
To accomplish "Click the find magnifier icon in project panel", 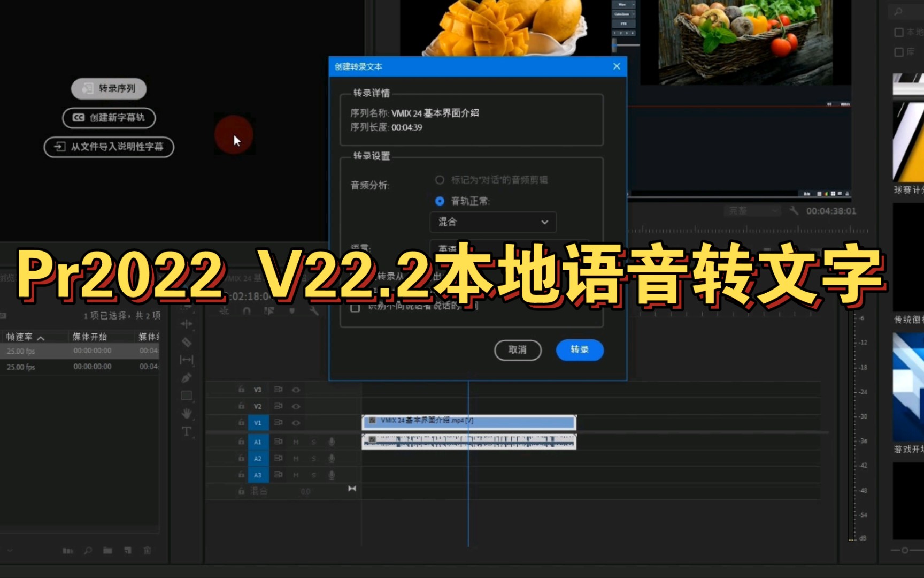I will tap(87, 551).
